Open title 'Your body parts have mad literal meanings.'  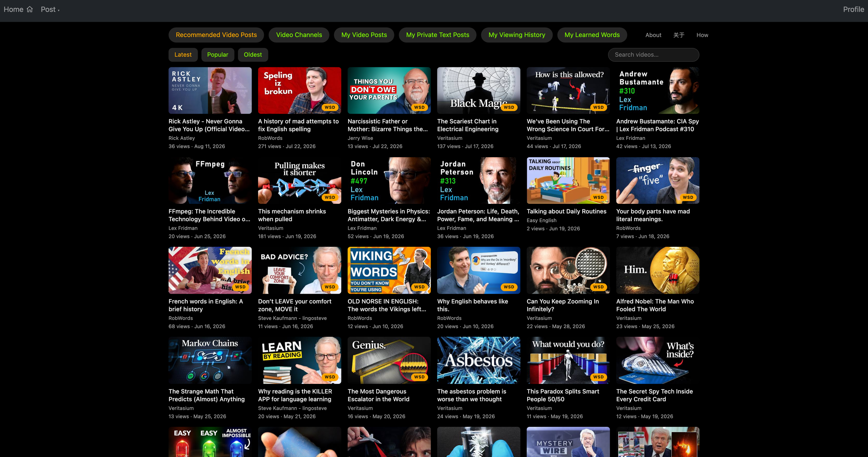click(653, 215)
